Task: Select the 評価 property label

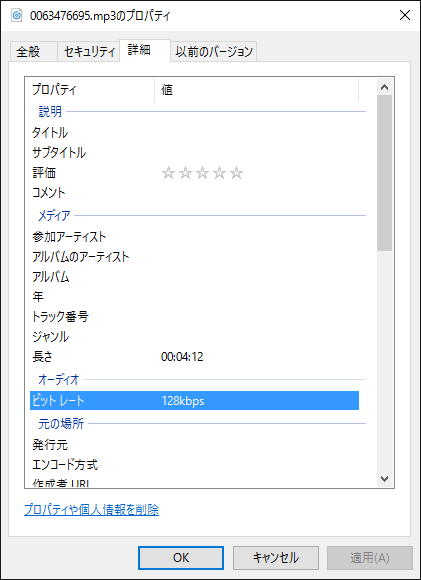Action: 44,173
